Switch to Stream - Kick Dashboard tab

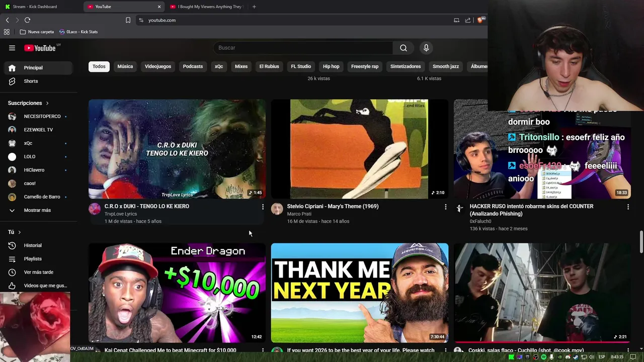[x=40, y=7]
